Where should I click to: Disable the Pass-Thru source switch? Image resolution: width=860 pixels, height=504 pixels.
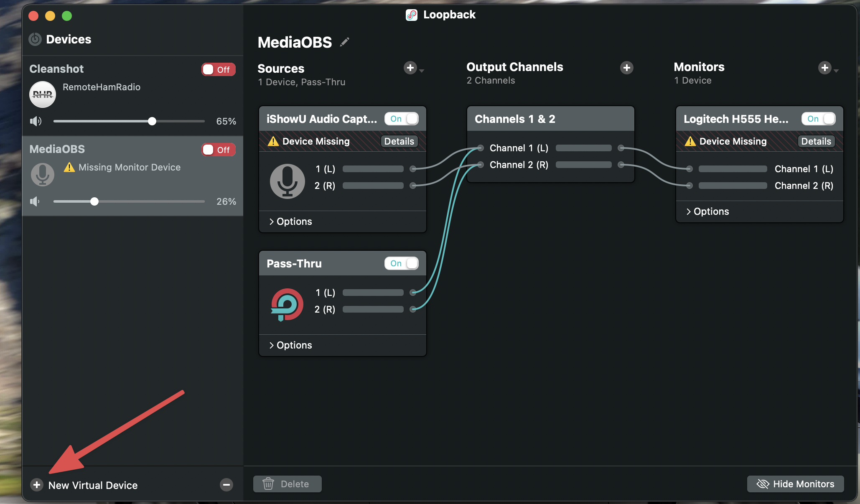tap(401, 263)
